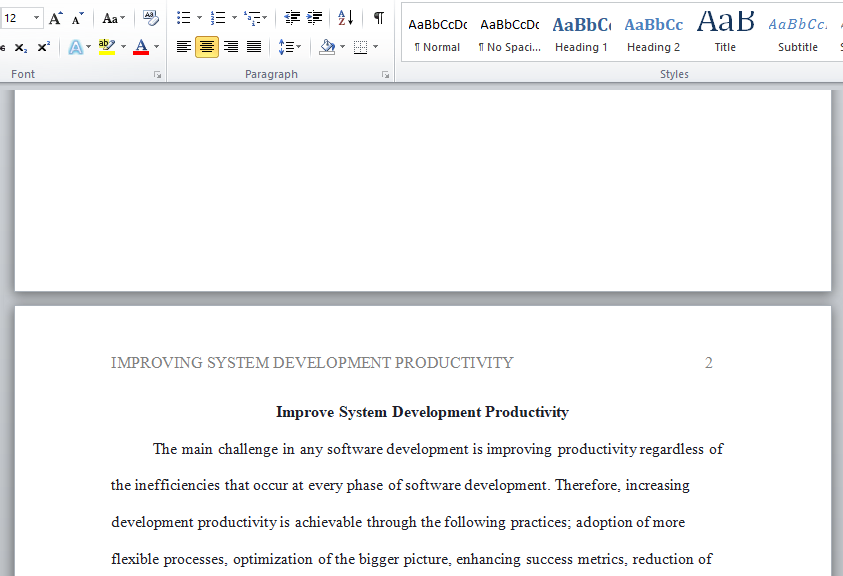
Task: Apply the Normal style
Action: pyautogui.click(x=437, y=34)
